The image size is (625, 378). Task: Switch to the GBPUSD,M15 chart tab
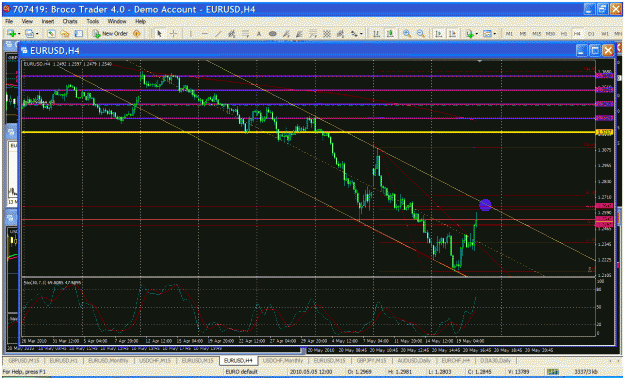[x=24, y=360]
